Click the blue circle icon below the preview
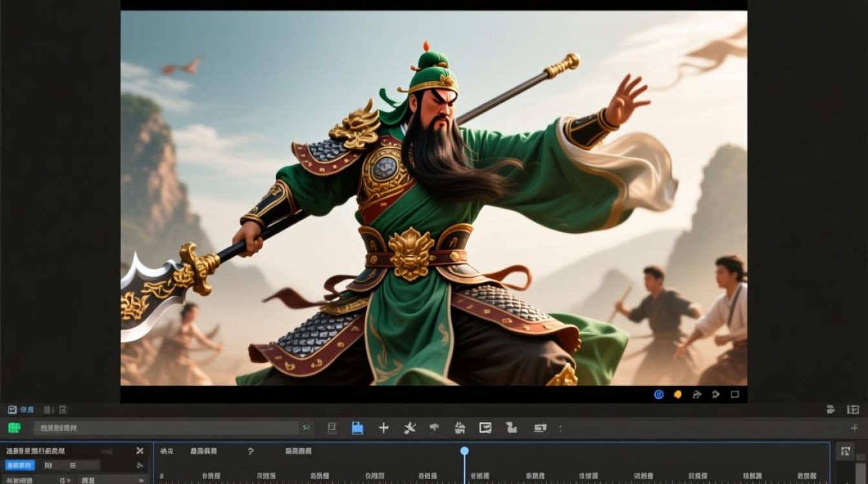The height and width of the screenshot is (484, 868). coord(659,394)
